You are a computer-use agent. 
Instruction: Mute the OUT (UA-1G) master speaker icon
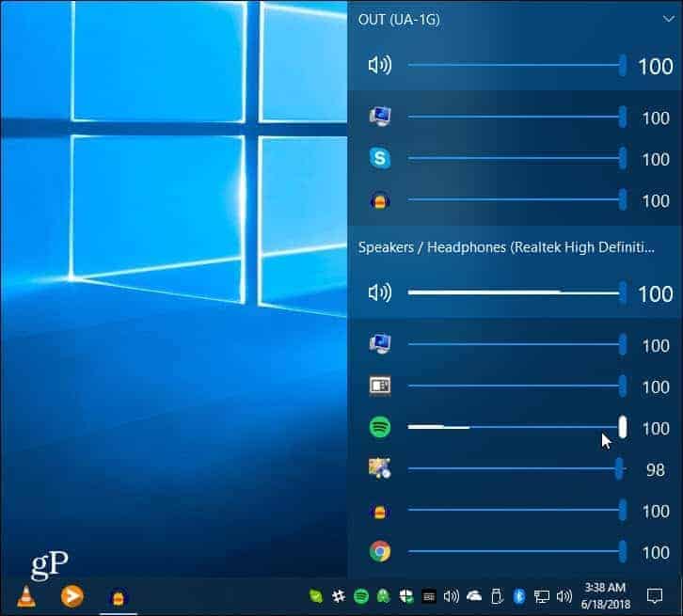(380, 65)
